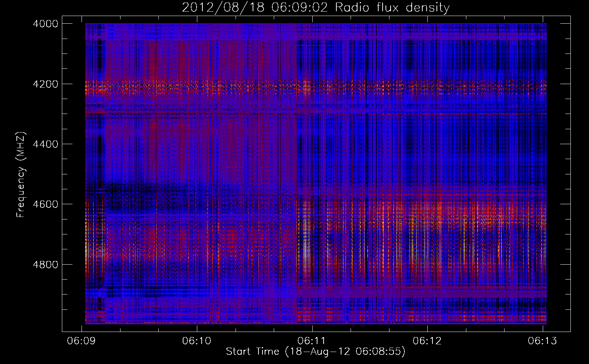The image size is (589, 364).
Task: Click the 06:10 time tick label
Action: [x=197, y=341]
